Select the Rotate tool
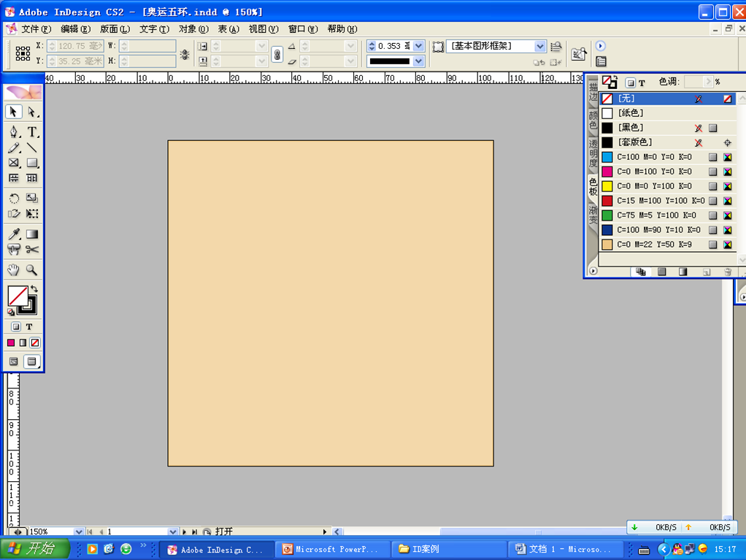This screenshot has width=746, height=560. (x=14, y=199)
